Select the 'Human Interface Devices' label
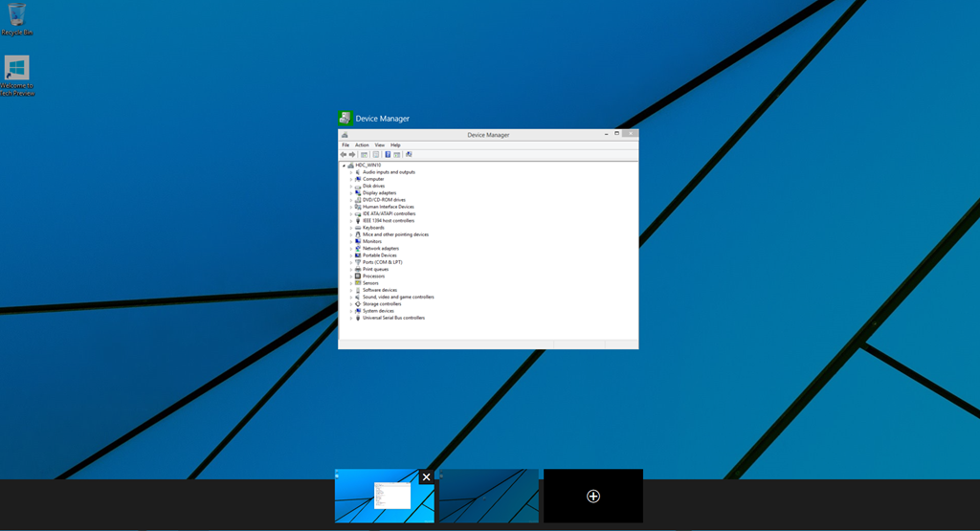The image size is (980, 531). pyautogui.click(x=389, y=207)
